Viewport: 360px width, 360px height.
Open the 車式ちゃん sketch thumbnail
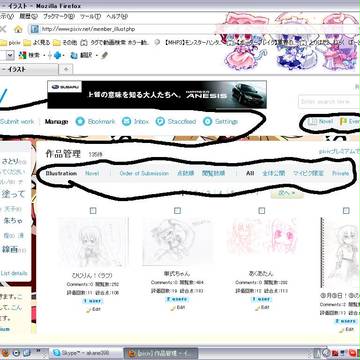click(x=177, y=241)
